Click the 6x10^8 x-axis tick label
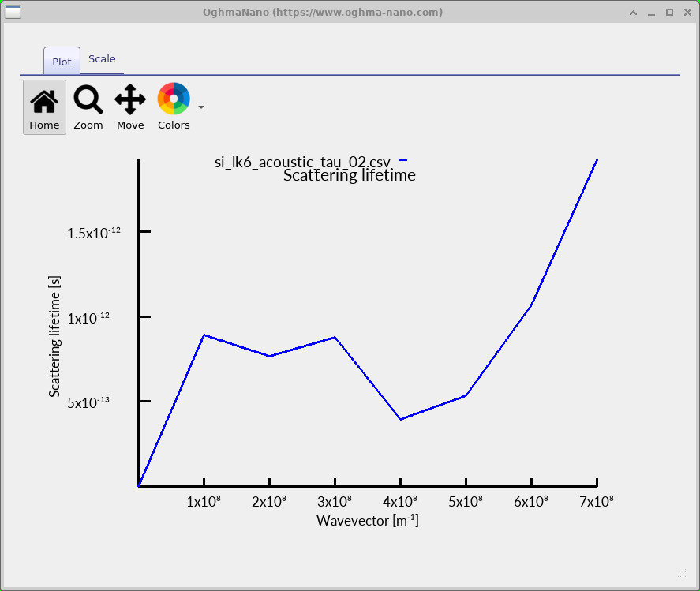Viewport: 700px width, 591px height. 531,501
